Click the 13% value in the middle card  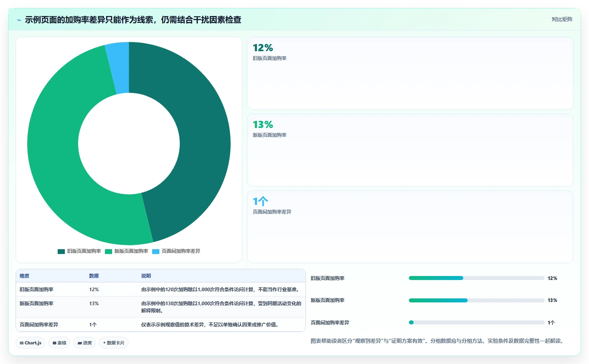(263, 125)
